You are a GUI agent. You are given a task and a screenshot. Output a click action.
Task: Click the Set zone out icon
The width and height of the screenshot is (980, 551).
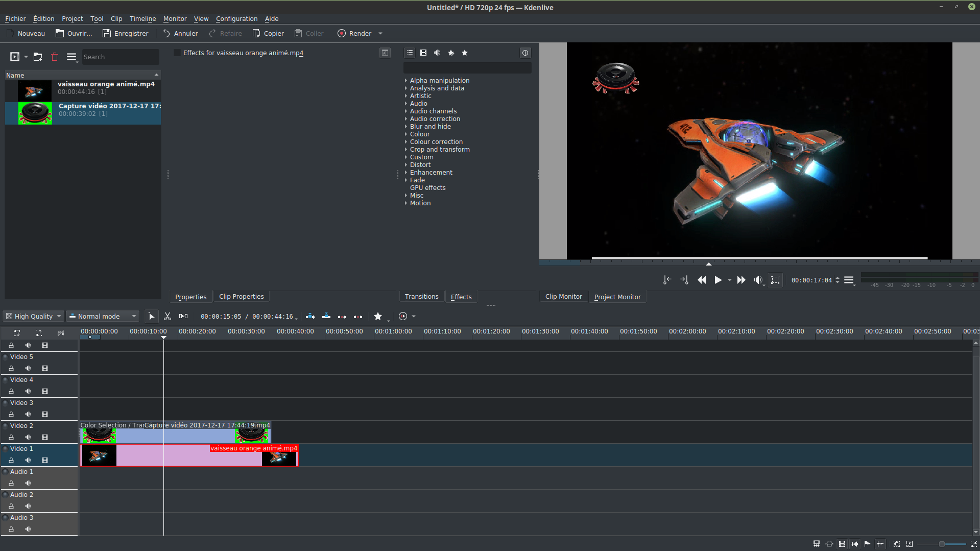coord(684,280)
